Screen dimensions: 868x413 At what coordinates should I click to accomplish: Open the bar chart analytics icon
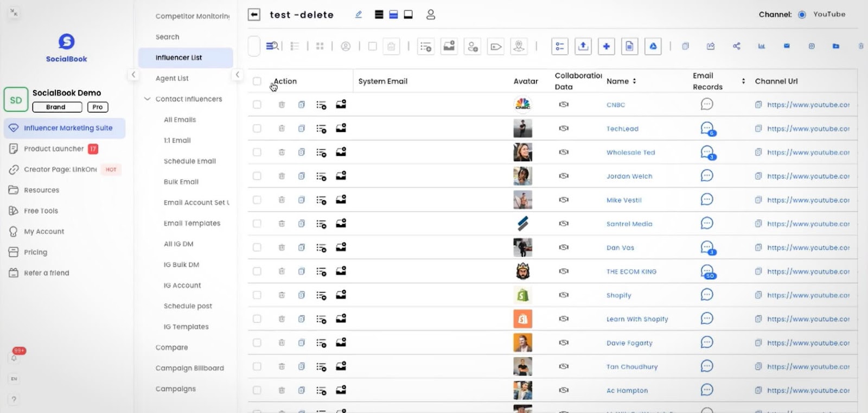762,46
